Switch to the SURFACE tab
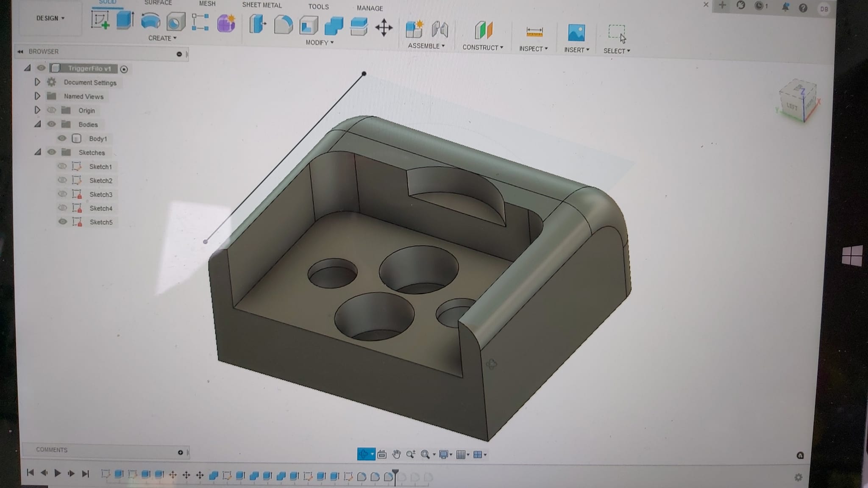 [x=158, y=3]
